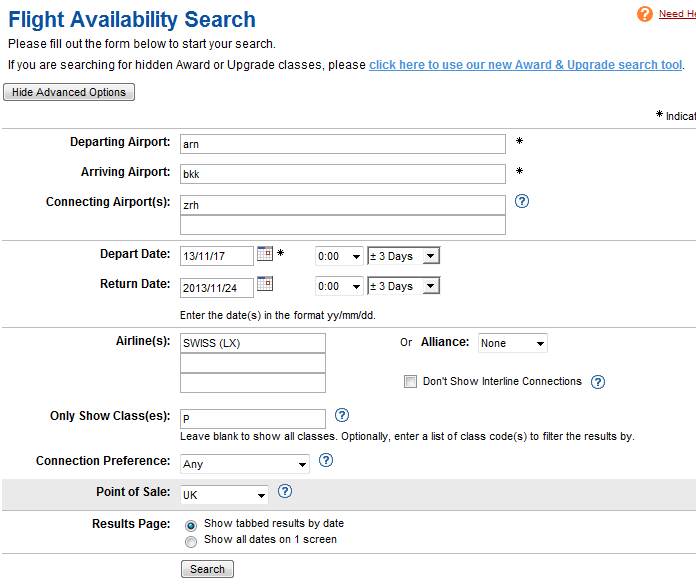
Task: Click the Search button
Action: tap(207, 569)
